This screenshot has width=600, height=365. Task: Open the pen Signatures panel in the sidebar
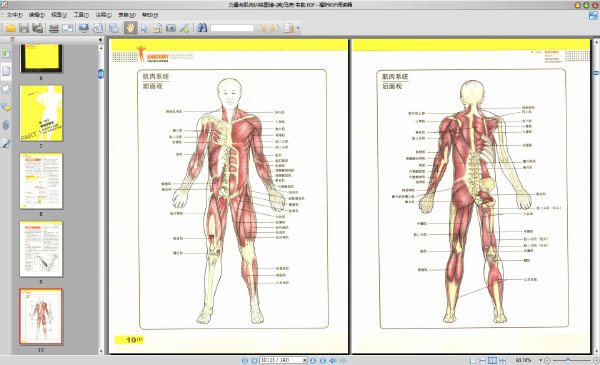tap(6, 143)
